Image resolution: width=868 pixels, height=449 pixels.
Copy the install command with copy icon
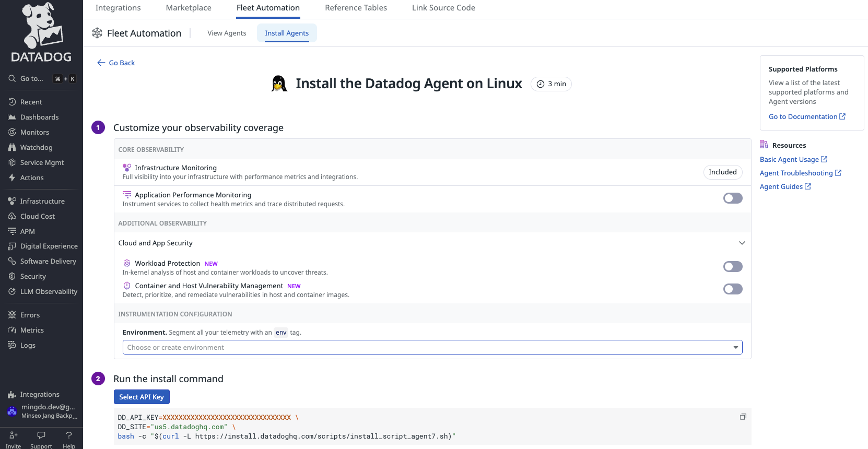pyautogui.click(x=743, y=417)
